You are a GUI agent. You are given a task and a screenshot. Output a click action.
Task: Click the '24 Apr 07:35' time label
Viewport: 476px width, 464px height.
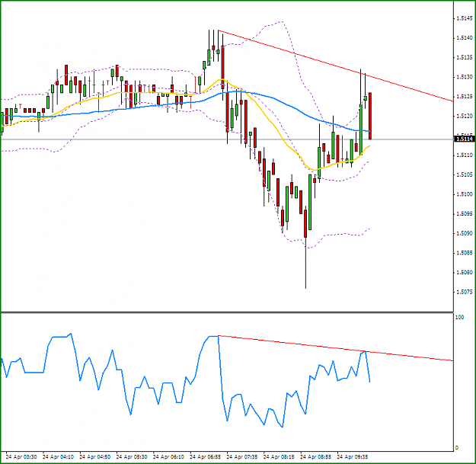[242, 457]
